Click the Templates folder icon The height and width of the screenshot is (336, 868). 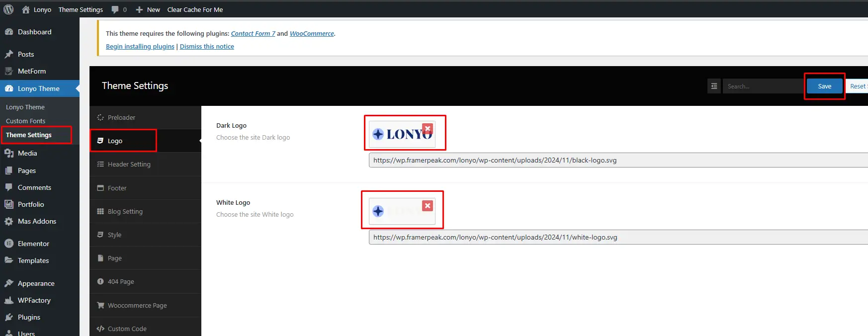click(x=9, y=260)
